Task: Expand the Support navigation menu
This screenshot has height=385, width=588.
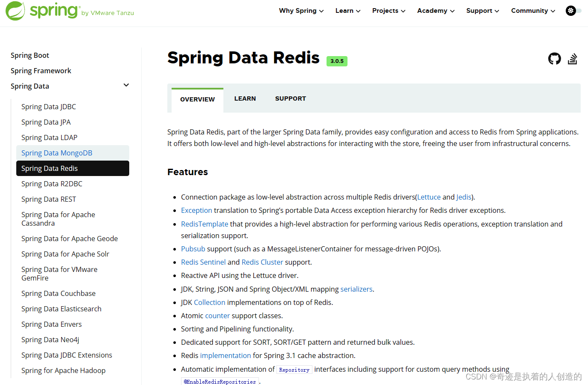Action: [x=483, y=11]
